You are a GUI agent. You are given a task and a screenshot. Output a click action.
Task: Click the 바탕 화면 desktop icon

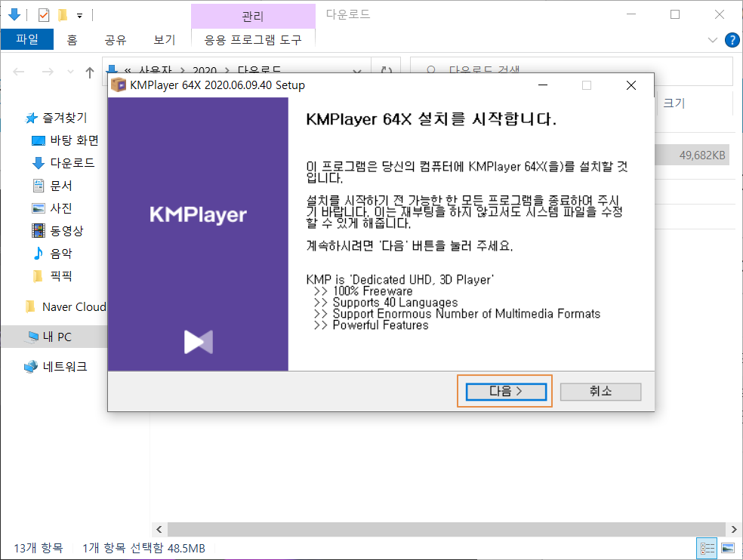(39, 140)
